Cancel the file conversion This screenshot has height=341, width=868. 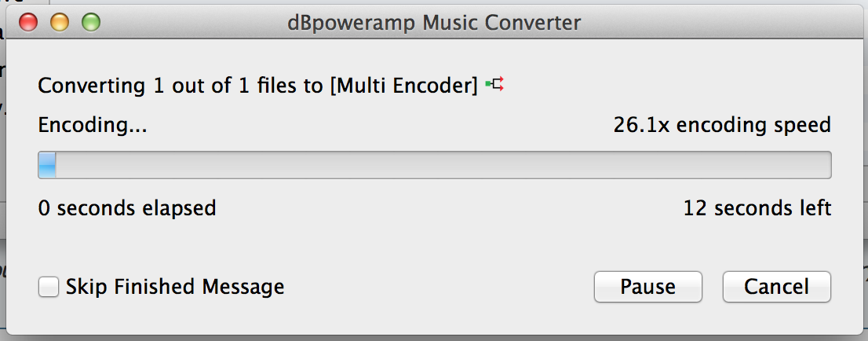776,287
